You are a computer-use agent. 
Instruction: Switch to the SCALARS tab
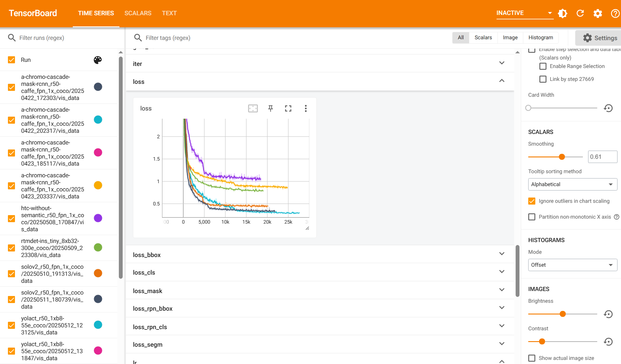point(138,13)
